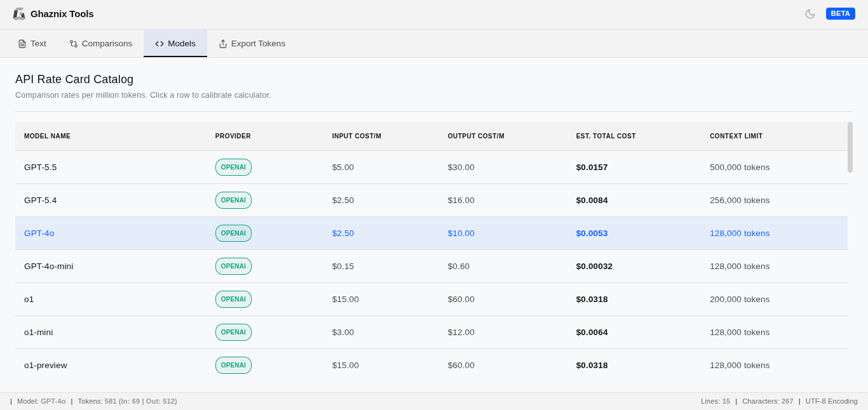Click the $3.00 input cost for o1-mini
This screenshot has width=868, height=410.
pyautogui.click(x=343, y=333)
